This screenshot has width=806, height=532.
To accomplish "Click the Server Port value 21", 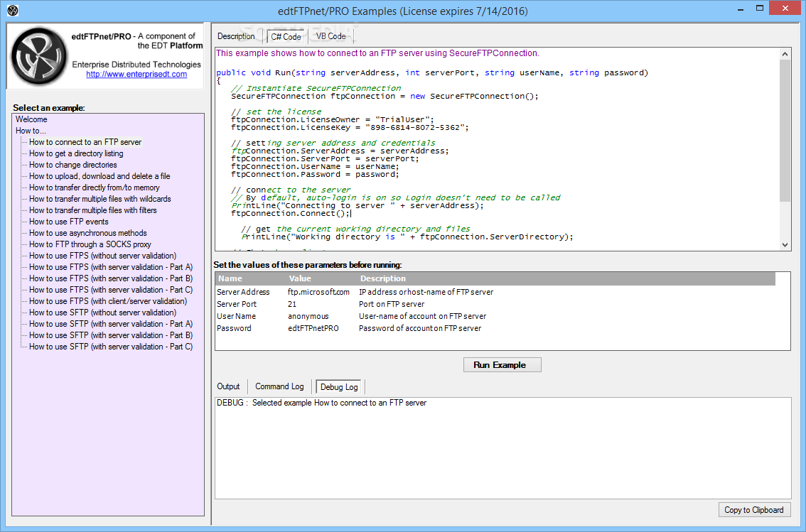I will (292, 304).
